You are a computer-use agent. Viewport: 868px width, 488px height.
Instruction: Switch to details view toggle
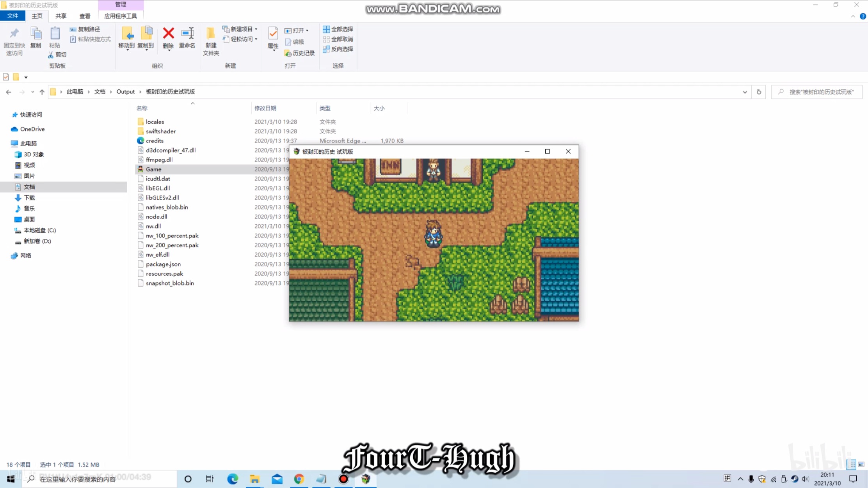pos(852,464)
